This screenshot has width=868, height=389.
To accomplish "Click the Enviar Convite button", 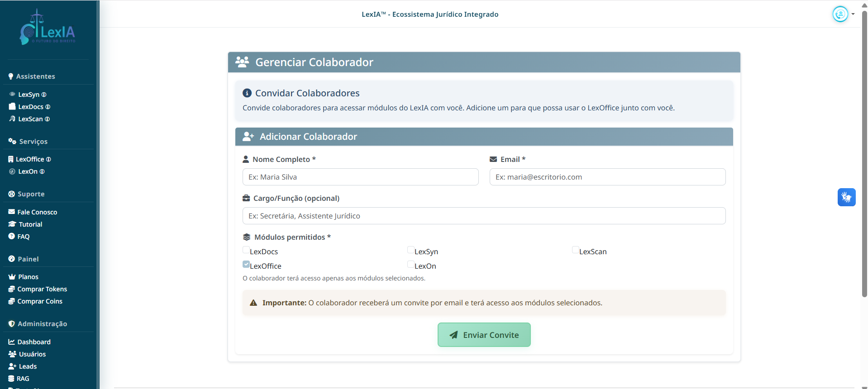I will tap(484, 335).
